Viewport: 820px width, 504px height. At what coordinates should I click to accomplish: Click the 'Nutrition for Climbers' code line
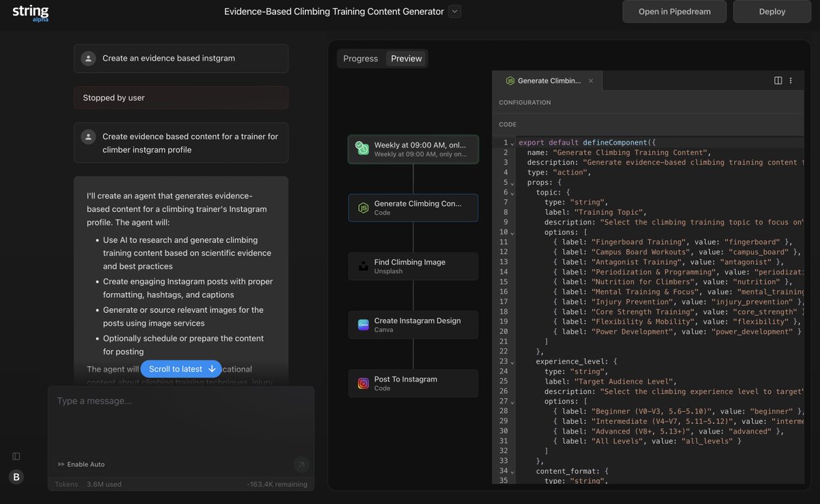click(672, 282)
